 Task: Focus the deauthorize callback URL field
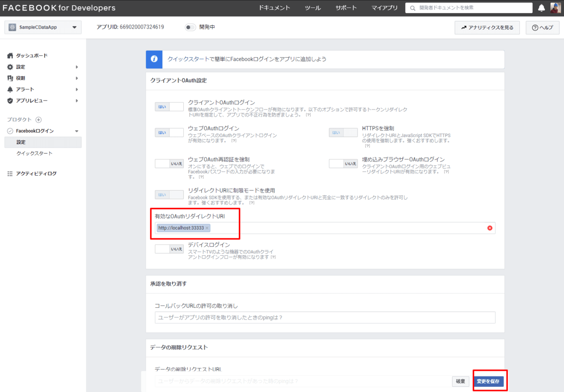[x=325, y=317]
